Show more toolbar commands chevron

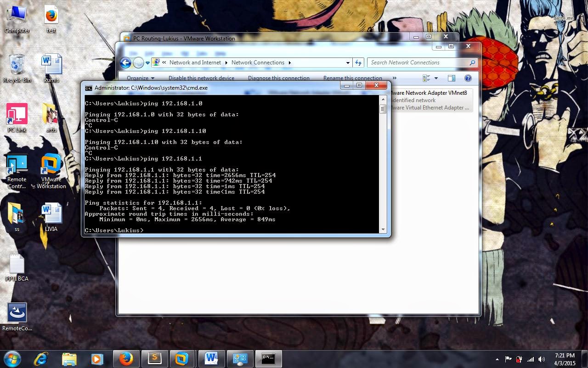394,78
